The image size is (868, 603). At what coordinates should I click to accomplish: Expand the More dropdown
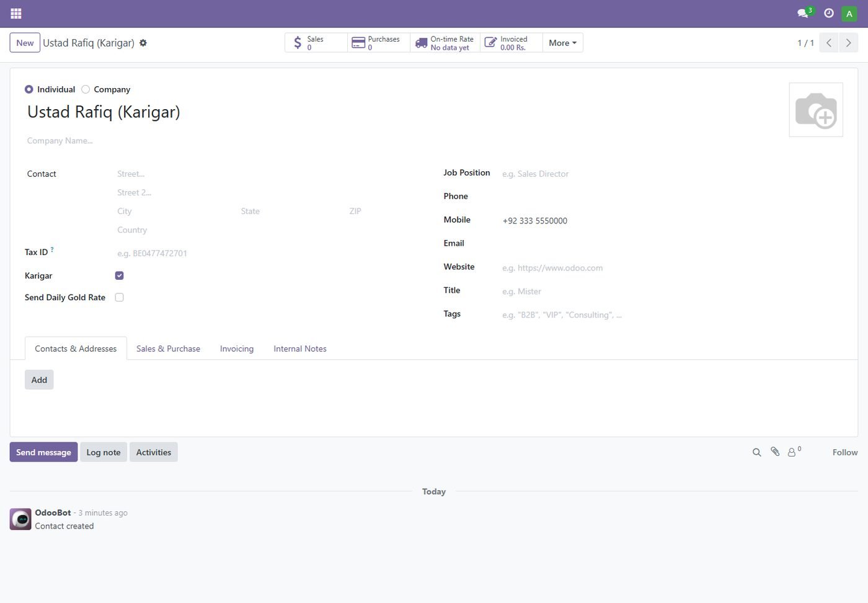[563, 43]
